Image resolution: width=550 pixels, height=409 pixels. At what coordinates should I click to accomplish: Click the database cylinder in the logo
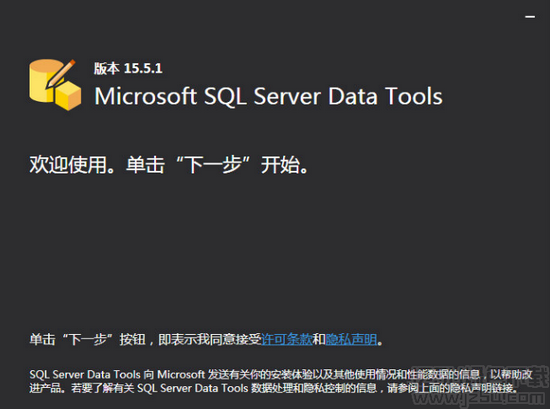[x=43, y=81]
